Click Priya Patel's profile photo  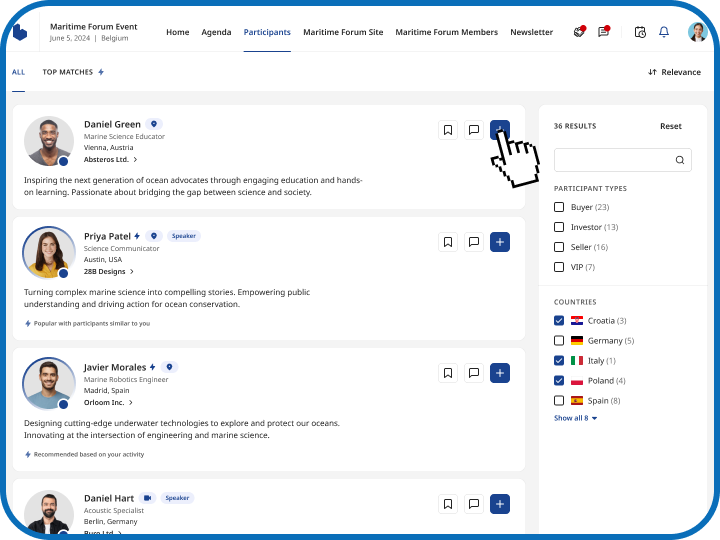point(49,252)
